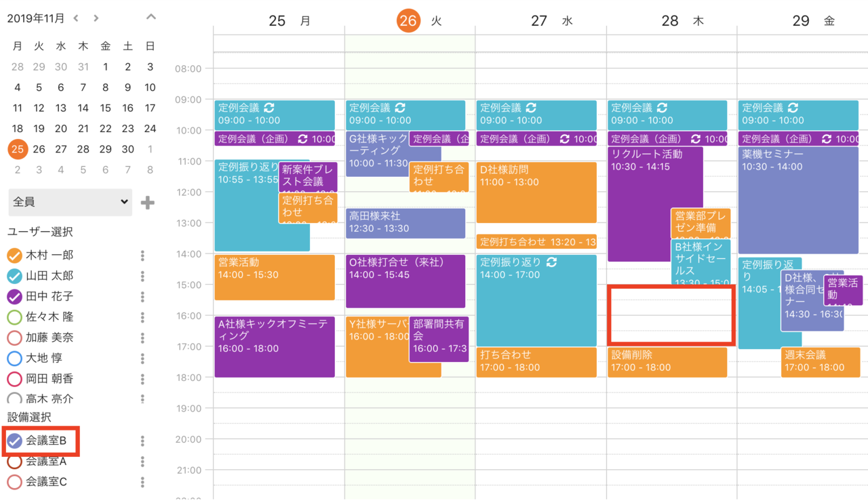
Task: Open options menu for 加藤 美奈
Action: coord(142,338)
